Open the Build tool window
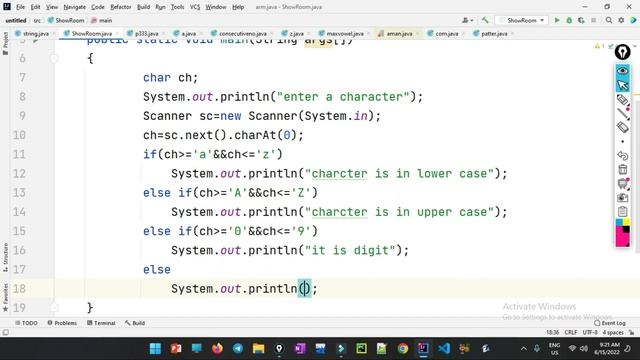Image resolution: width=640 pixels, height=360 pixels. [135, 323]
